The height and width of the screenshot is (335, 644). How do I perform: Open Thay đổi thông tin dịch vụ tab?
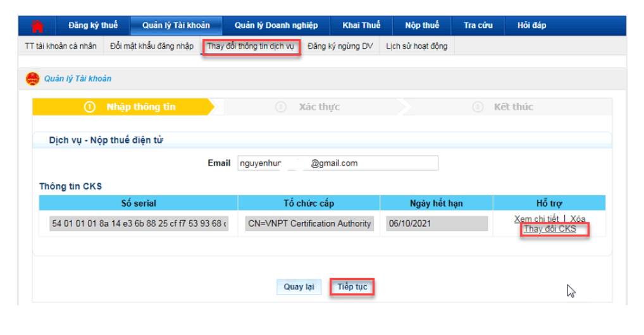click(251, 46)
